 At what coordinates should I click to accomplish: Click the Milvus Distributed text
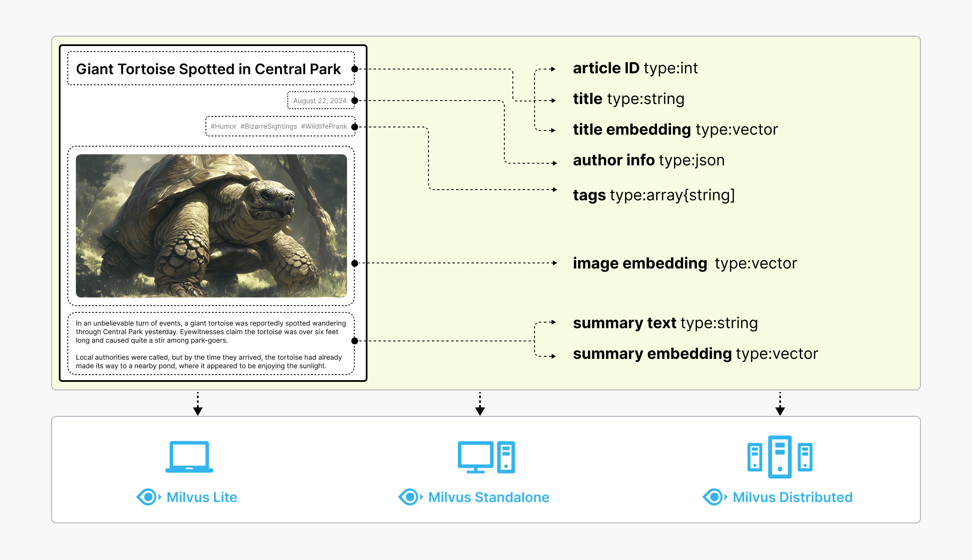(x=793, y=497)
